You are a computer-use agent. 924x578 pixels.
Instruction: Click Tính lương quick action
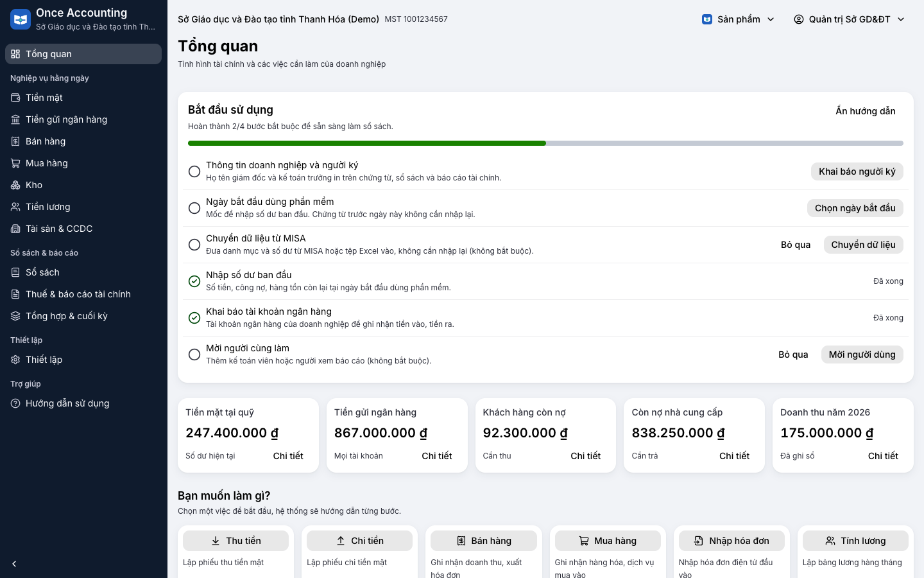[x=855, y=541]
